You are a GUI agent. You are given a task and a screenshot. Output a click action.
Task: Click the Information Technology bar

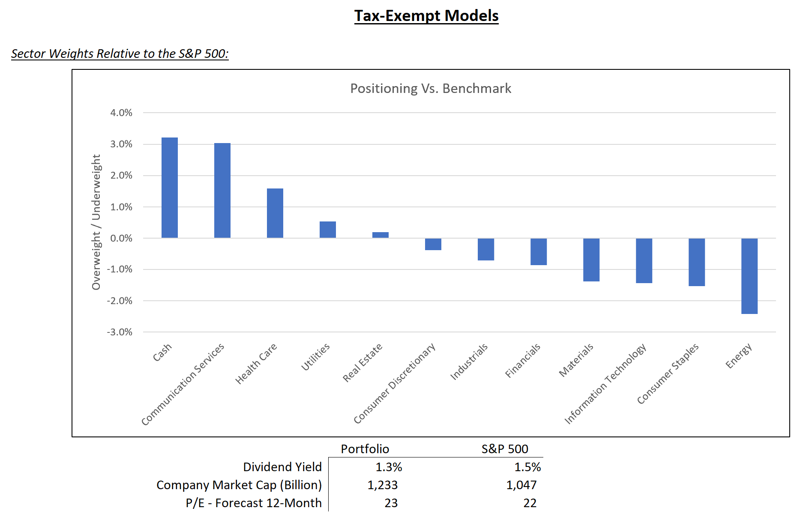pos(644,260)
